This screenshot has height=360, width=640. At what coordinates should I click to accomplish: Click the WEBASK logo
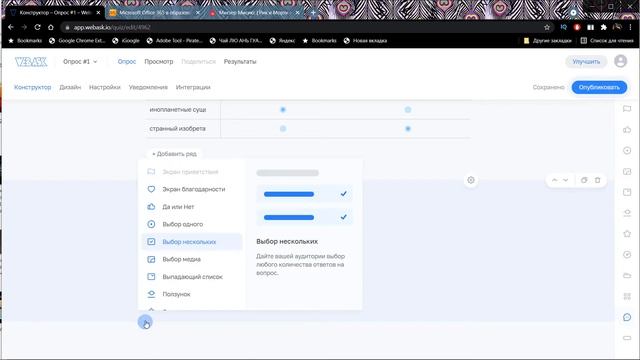(31, 62)
